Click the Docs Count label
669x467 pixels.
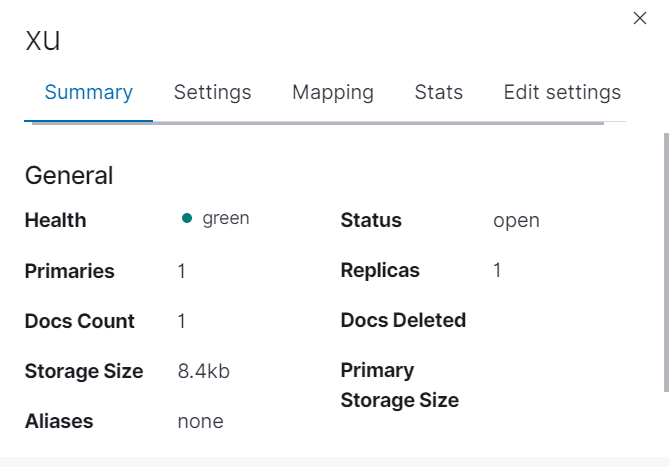[x=79, y=321]
